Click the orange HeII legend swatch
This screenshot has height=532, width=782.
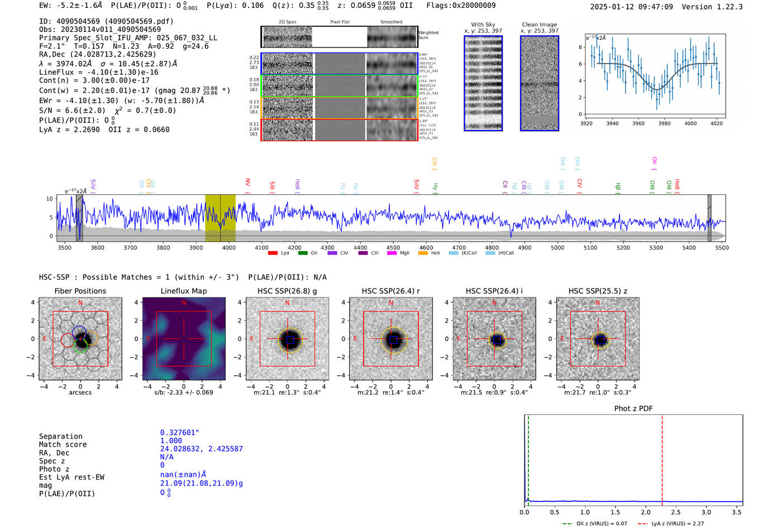pos(423,253)
